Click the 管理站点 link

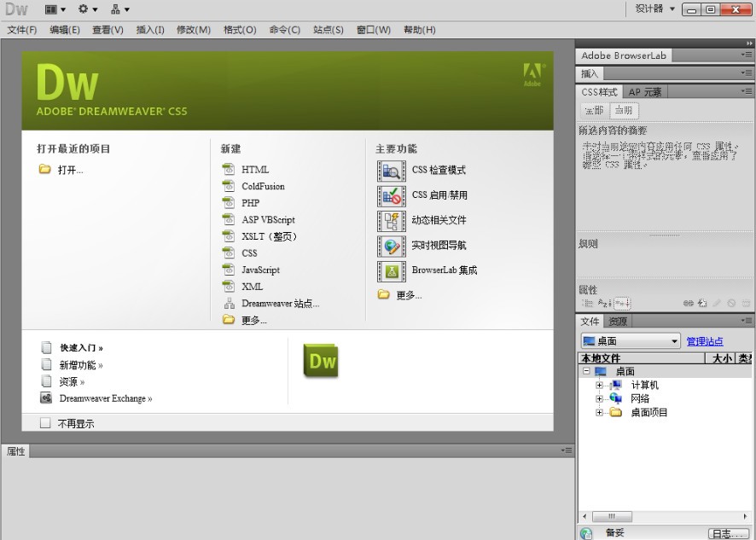click(x=705, y=341)
